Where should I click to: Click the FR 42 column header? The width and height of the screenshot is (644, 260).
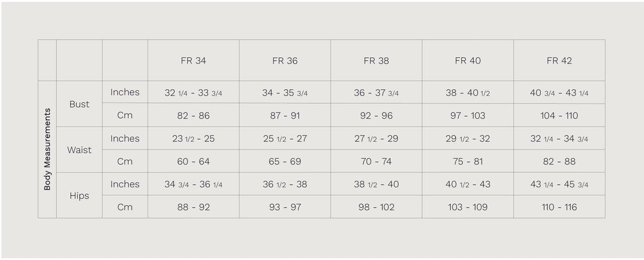[559, 61]
